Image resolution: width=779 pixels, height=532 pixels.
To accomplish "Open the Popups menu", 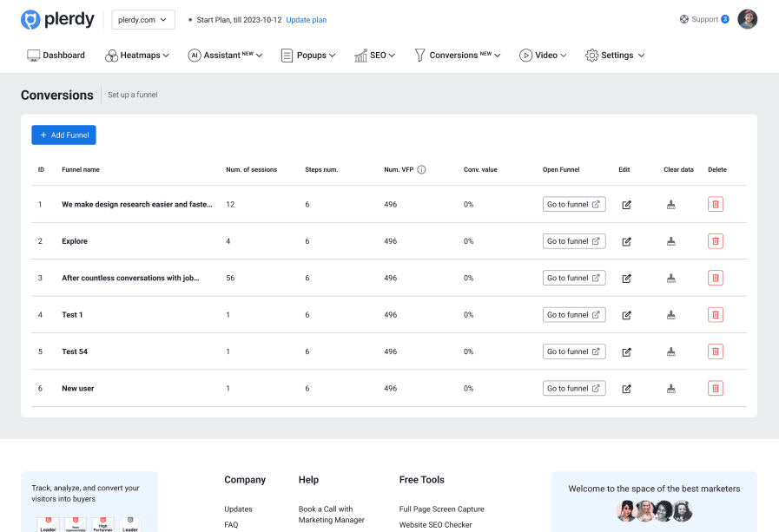I will click(308, 55).
